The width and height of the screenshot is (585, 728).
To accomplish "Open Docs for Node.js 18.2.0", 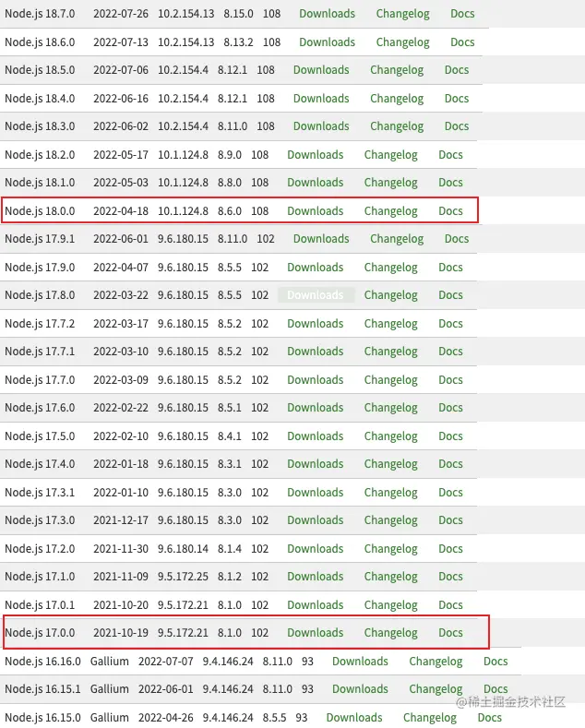I will 450,155.
